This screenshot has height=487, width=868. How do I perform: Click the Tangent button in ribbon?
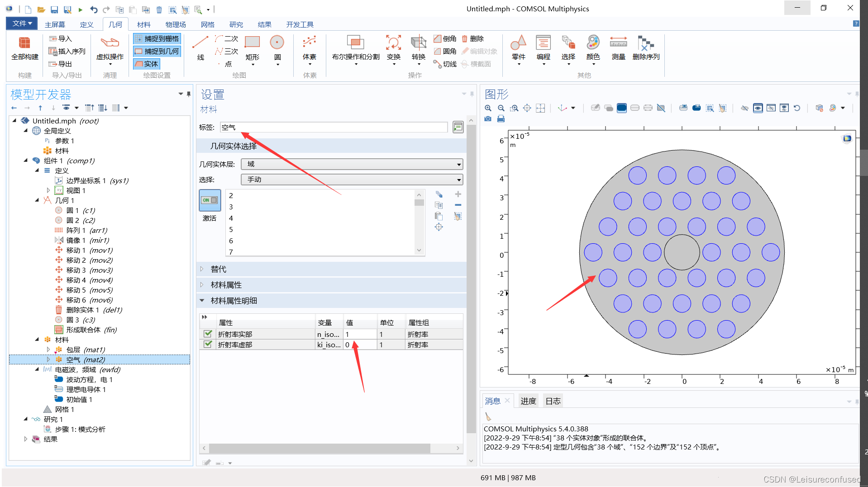coord(445,64)
